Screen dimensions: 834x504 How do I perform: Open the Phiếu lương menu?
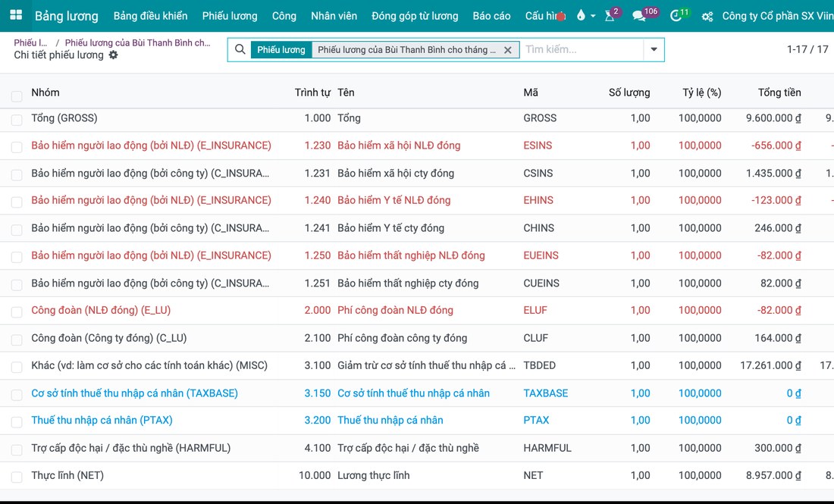(x=230, y=16)
